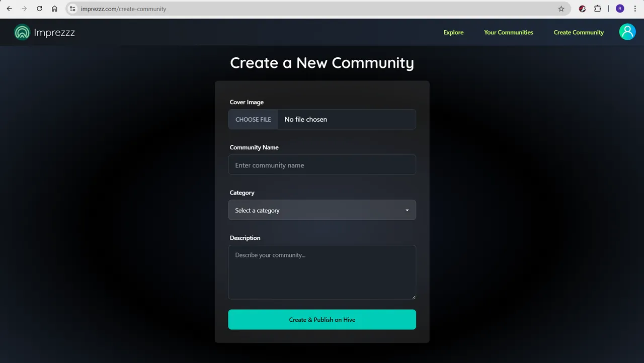
Task: Go to browser home icon
Action: click(54, 9)
